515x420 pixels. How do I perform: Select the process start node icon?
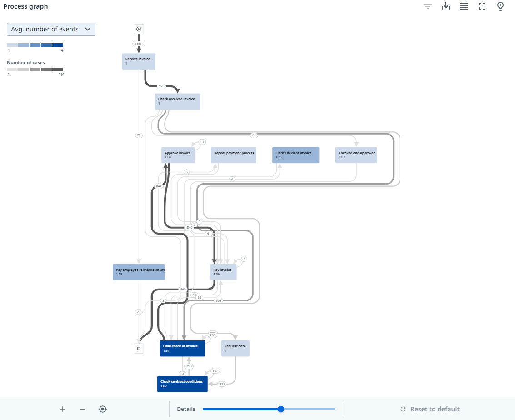coord(138,29)
